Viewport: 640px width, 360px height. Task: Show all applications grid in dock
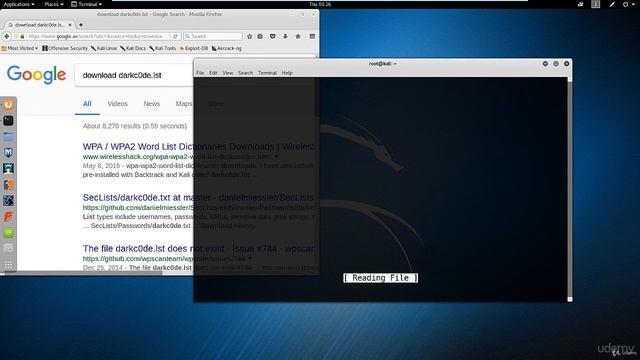click(8, 265)
